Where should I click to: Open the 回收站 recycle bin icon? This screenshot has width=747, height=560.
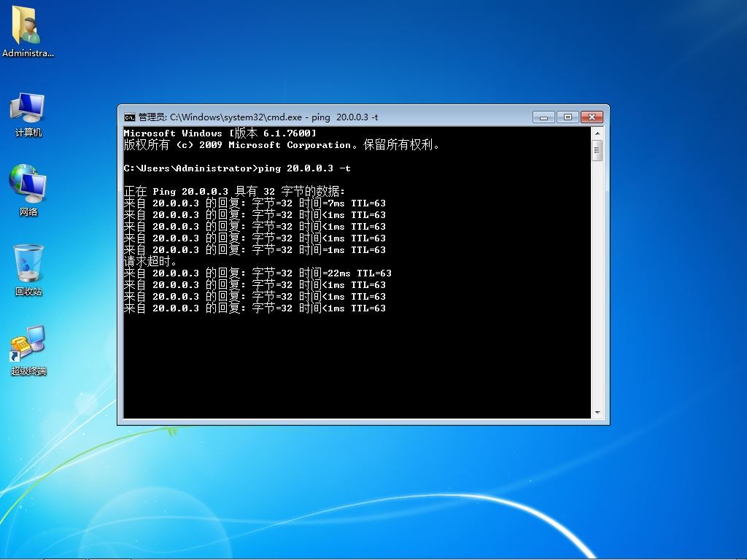(28, 270)
